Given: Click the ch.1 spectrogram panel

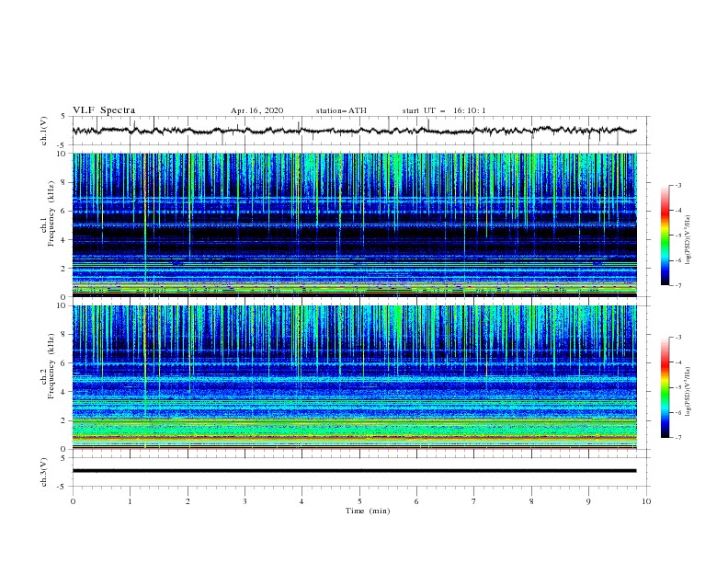Looking at the screenshot, I should 354,224.
